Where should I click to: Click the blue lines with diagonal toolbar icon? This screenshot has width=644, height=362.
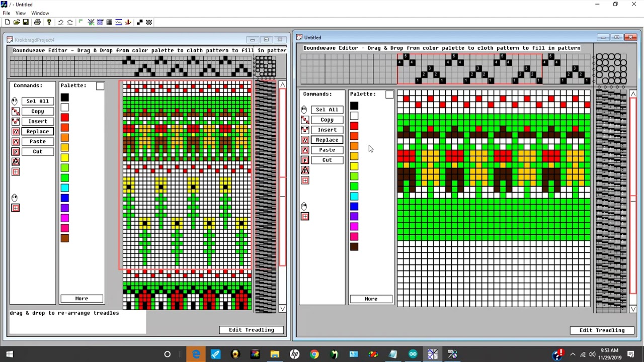(x=119, y=22)
